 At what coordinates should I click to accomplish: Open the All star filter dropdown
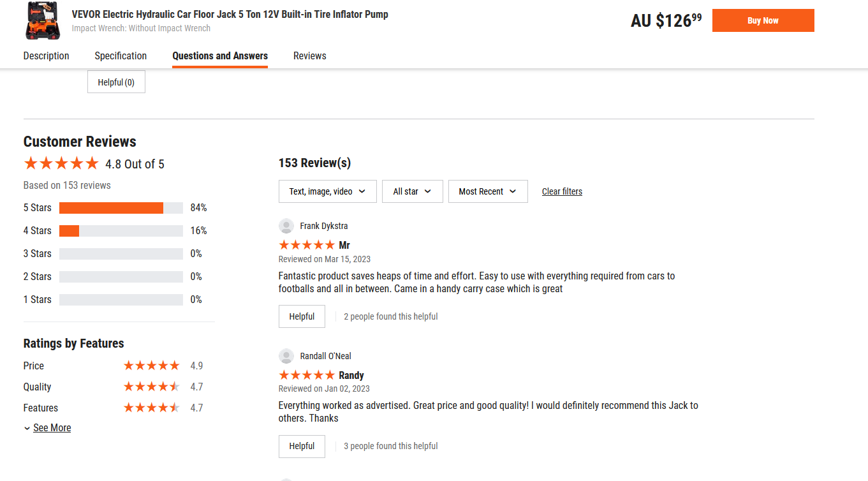412,191
